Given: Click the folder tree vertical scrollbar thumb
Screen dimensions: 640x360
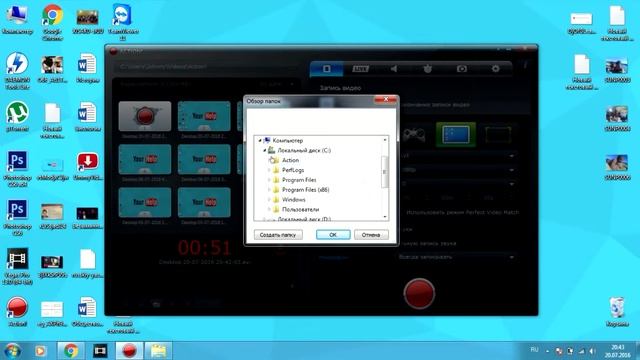Looking at the screenshot, I should [x=384, y=172].
